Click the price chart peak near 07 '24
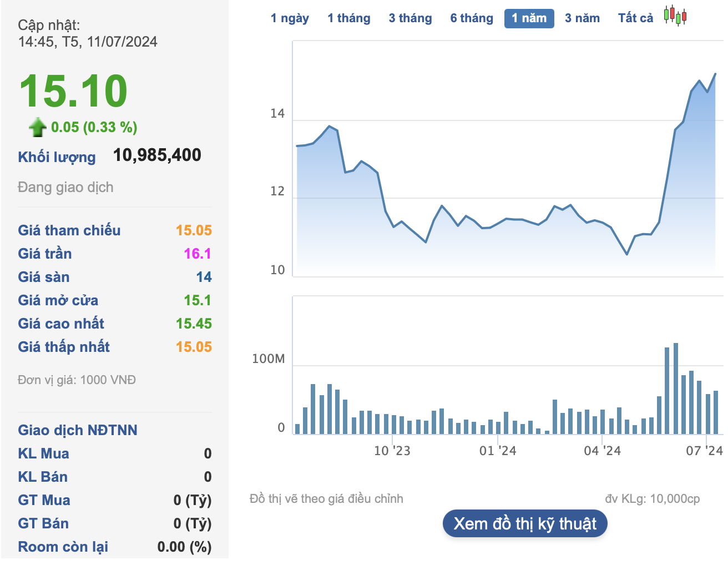Viewport: 728px width, 565px height. pos(715,74)
